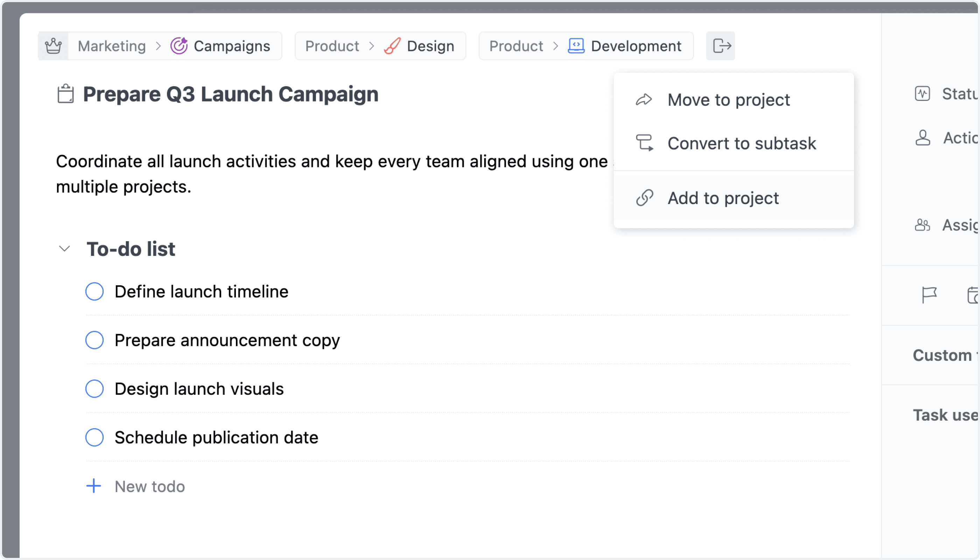The height and width of the screenshot is (560, 980).
Task: Click the Prepare announcement copy text
Action: pyautogui.click(x=227, y=341)
